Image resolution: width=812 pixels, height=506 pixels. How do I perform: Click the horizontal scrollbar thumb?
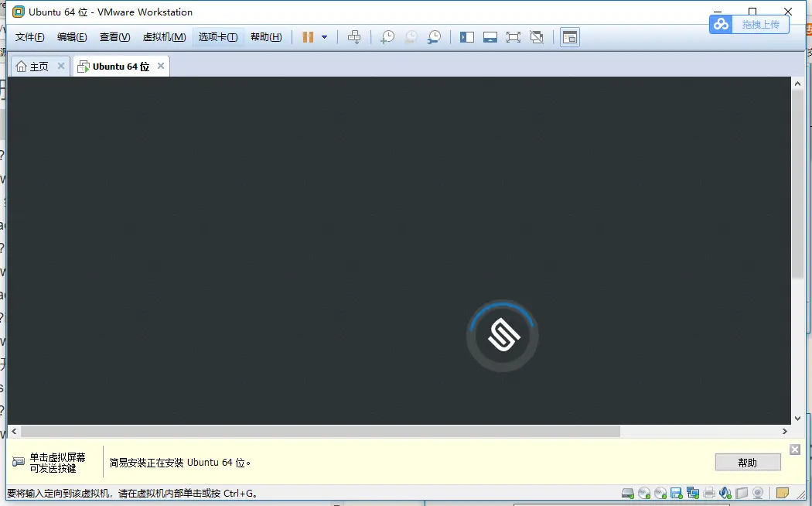[321, 432]
